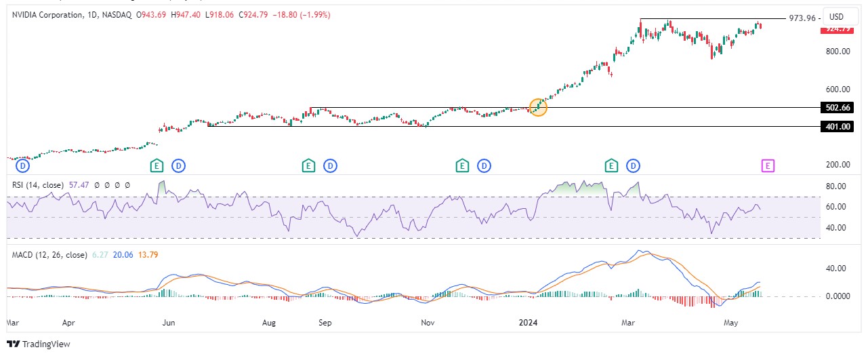Click the 200.00 price axis label
The height and width of the screenshot is (356, 868).
coord(838,165)
